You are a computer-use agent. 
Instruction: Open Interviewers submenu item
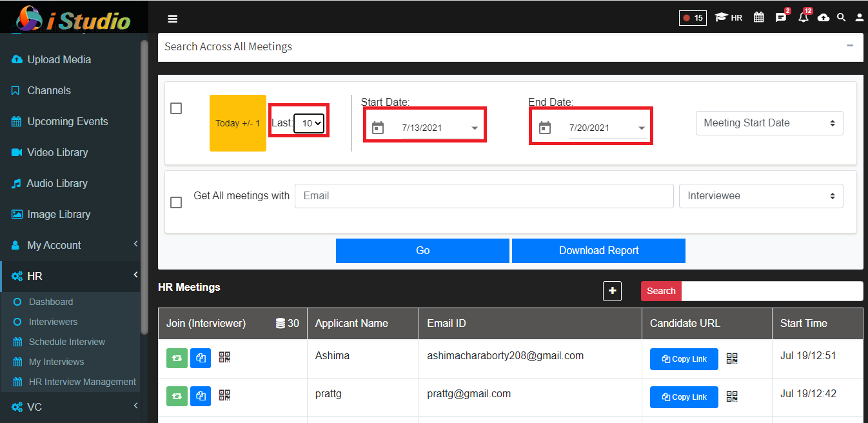pyautogui.click(x=53, y=322)
